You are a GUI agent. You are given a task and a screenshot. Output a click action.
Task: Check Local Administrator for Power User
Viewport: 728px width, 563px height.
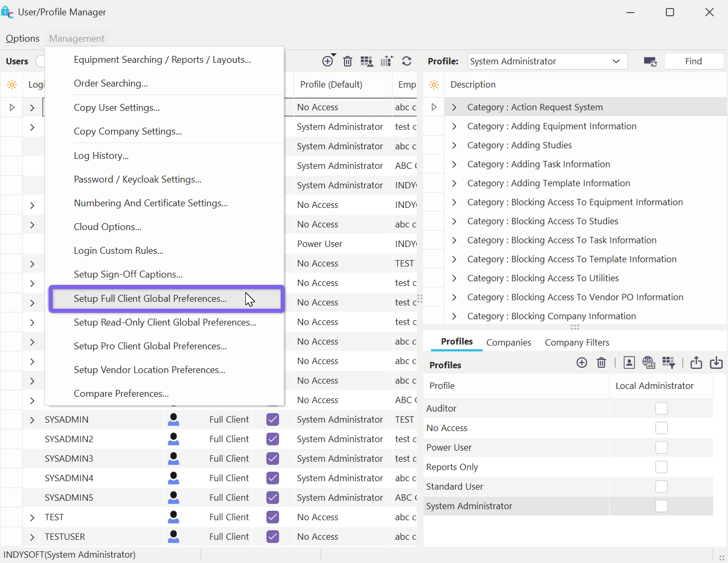661,447
